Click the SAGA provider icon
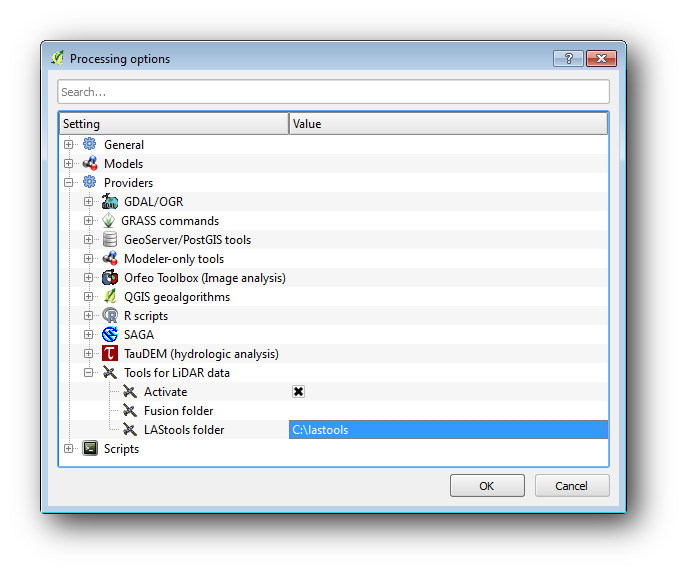Viewport: 687px width, 574px height. tap(110, 335)
